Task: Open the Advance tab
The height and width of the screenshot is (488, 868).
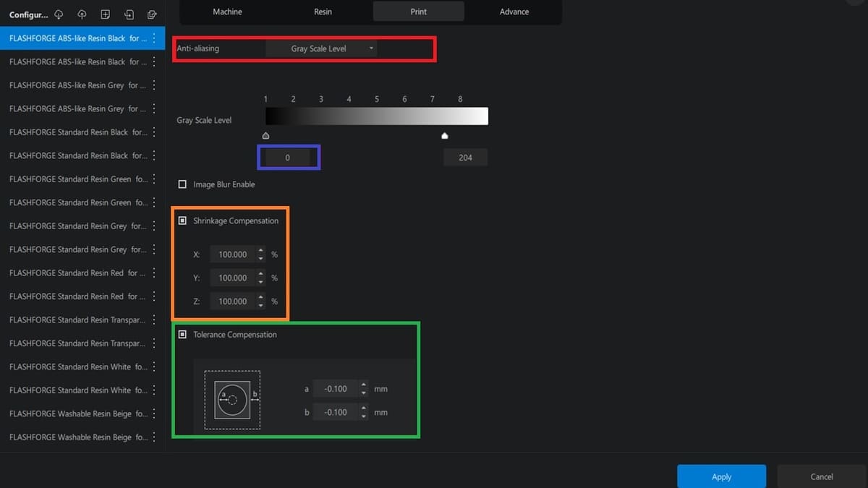Action: (x=514, y=12)
